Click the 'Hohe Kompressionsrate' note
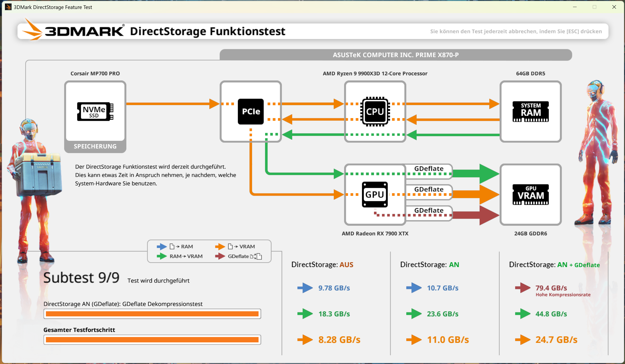Screen dimensions: 625x364 [x=563, y=295]
